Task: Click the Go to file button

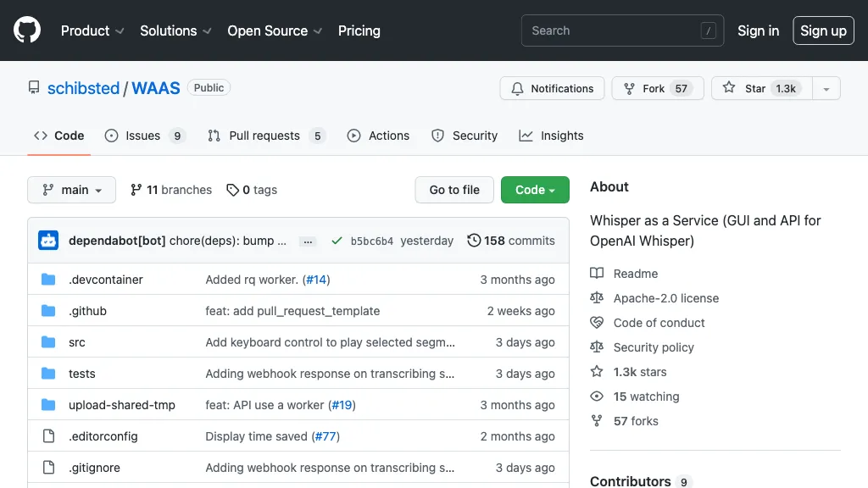Action: tap(454, 190)
